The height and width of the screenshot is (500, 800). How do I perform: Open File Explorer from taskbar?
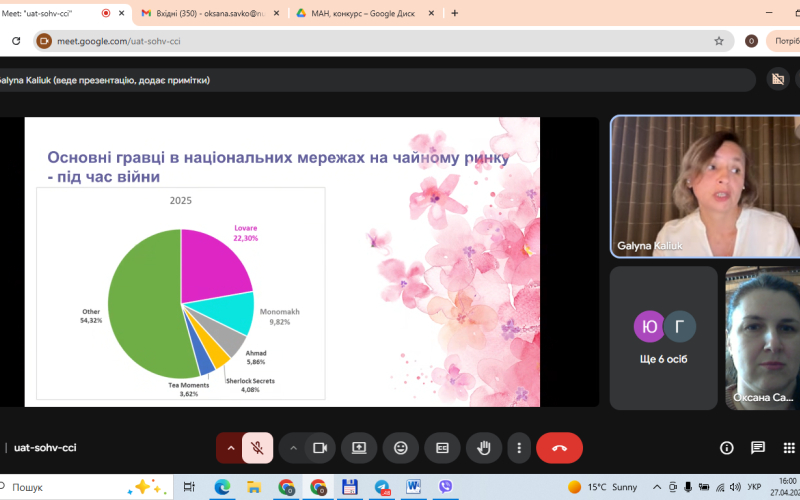pyautogui.click(x=254, y=487)
